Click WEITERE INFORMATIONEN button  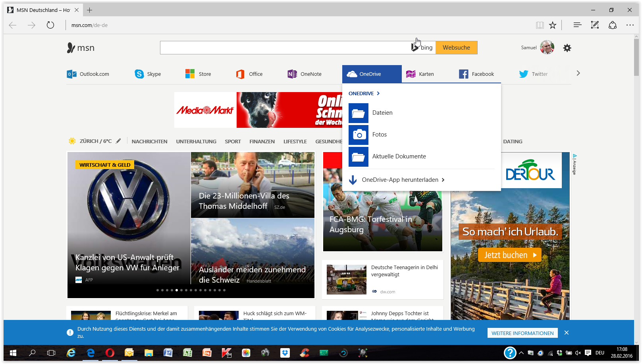click(x=522, y=333)
